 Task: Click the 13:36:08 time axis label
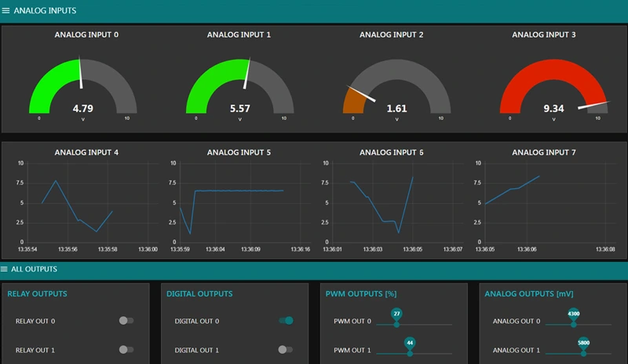(x=605, y=249)
